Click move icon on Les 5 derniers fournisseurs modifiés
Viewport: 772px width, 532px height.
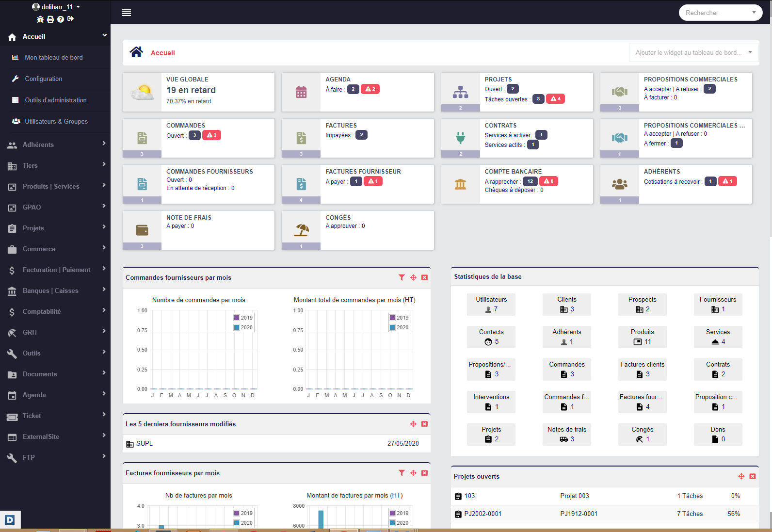[x=413, y=424]
